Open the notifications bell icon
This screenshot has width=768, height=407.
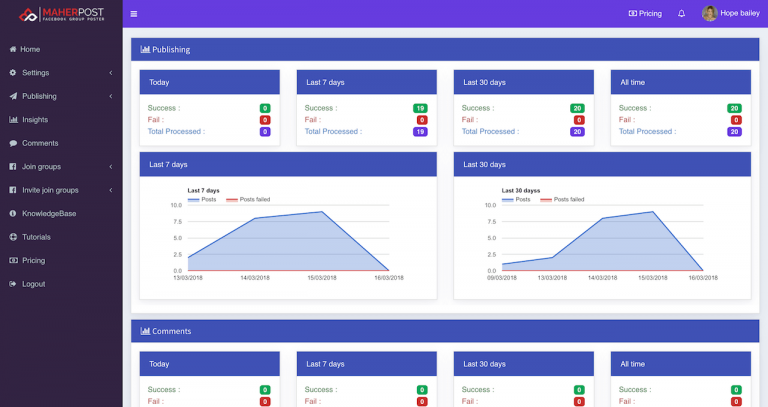point(681,14)
